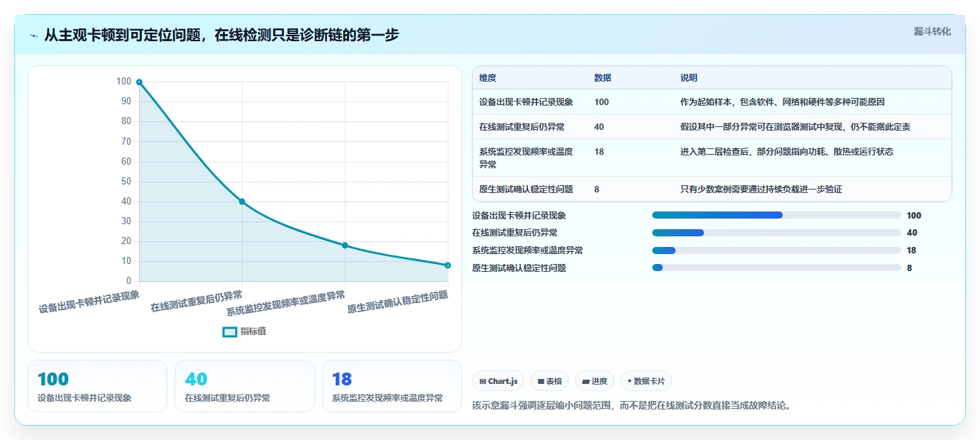Click the table data value 8

(597, 189)
